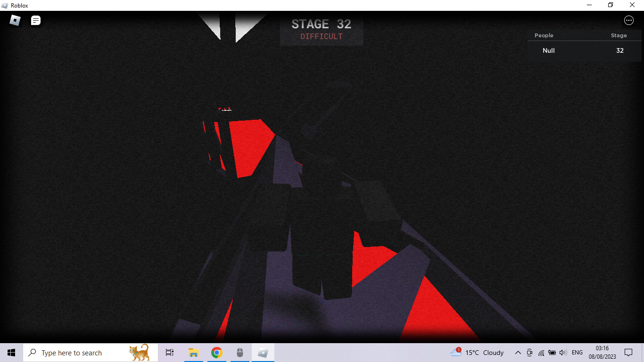This screenshot has height=362, width=644.
Task: Focus the 'Type here to search' box
Action: click(x=90, y=353)
